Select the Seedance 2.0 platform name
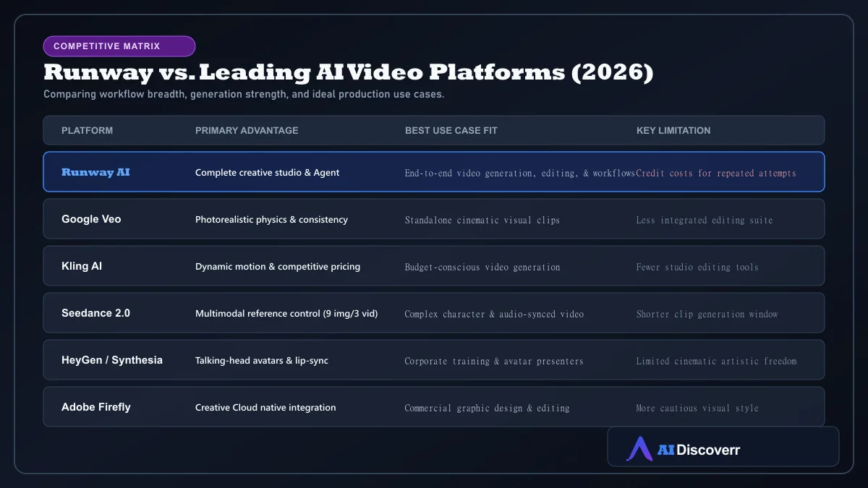Screen dimensions: 868x488 click(95, 313)
